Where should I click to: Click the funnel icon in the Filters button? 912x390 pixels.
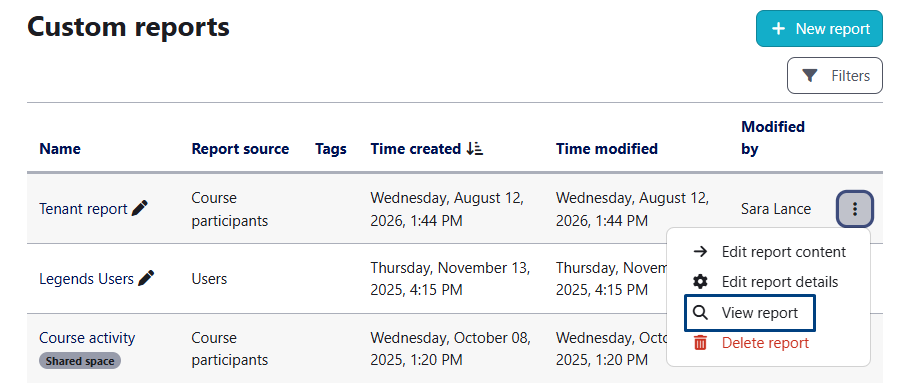coord(810,76)
